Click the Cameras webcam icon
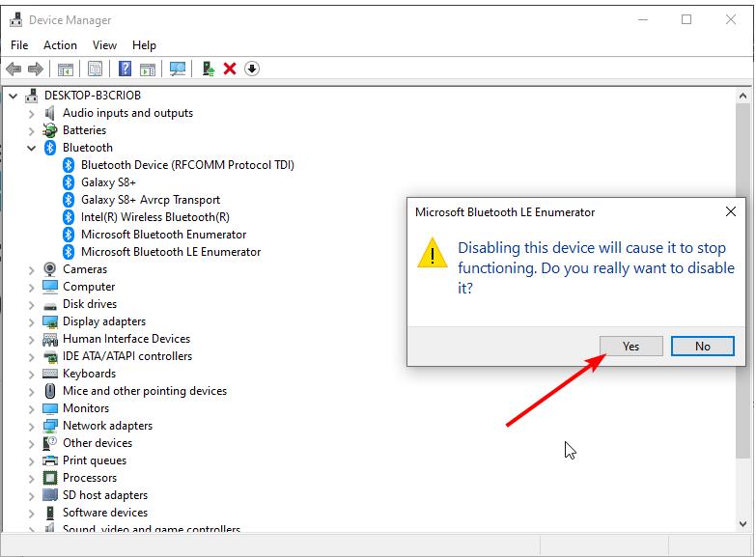The width and height of the screenshot is (756, 557). (x=49, y=269)
